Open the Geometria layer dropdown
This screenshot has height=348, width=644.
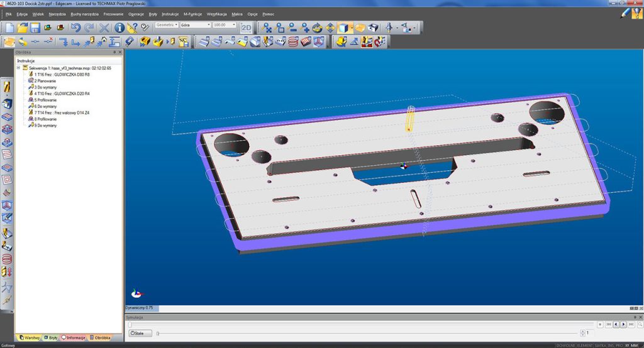(166, 25)
